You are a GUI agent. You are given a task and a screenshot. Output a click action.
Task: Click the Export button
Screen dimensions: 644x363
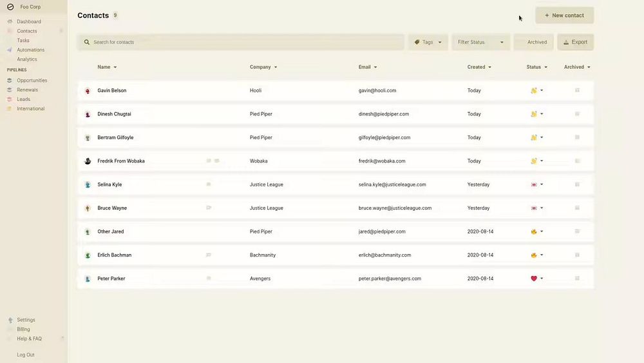(x=575, y=42)
